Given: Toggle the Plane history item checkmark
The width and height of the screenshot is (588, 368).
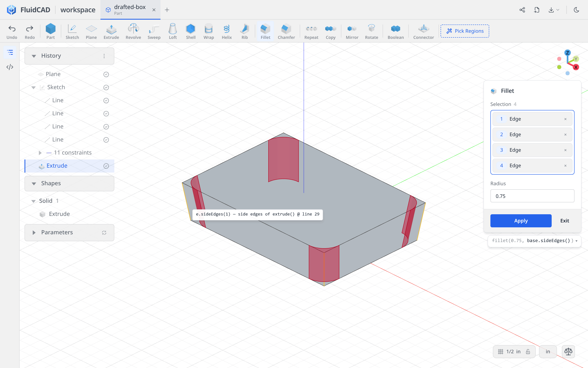Looking at the screenshot, I should tap(106, 74).
